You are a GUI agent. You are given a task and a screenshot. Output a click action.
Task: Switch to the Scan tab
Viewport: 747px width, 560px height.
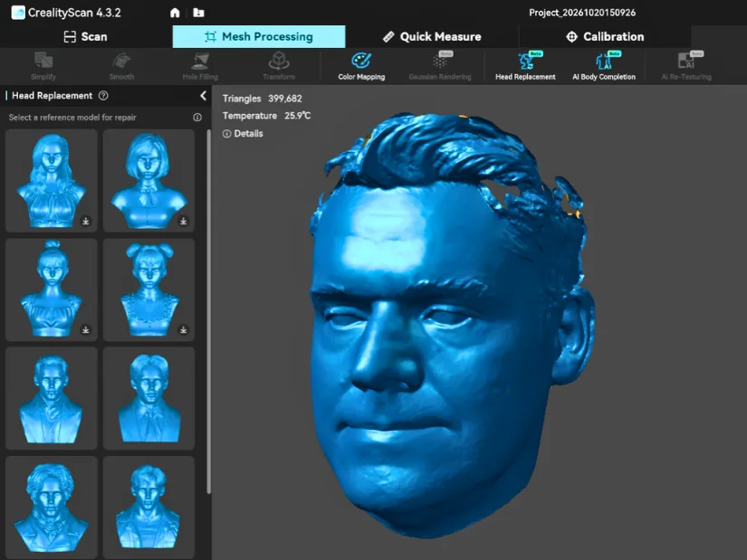click(86, 37)
